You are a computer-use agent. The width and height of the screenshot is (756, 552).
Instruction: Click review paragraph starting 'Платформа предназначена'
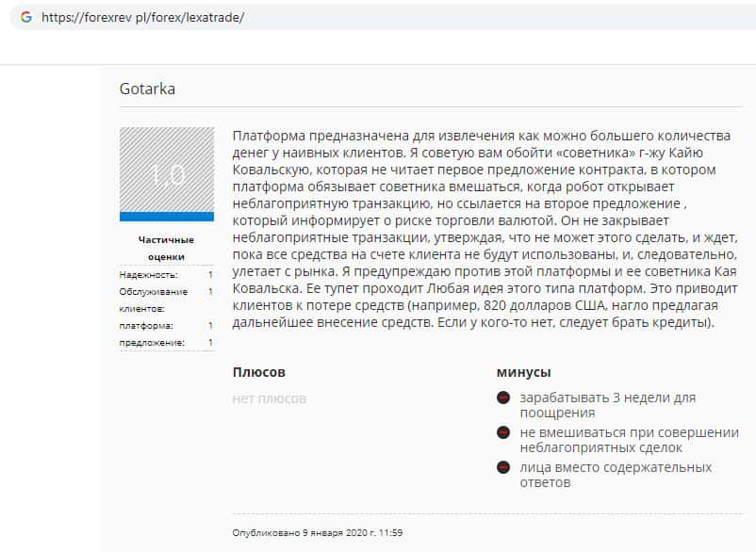pyautogui.click(x=485, y=229)
